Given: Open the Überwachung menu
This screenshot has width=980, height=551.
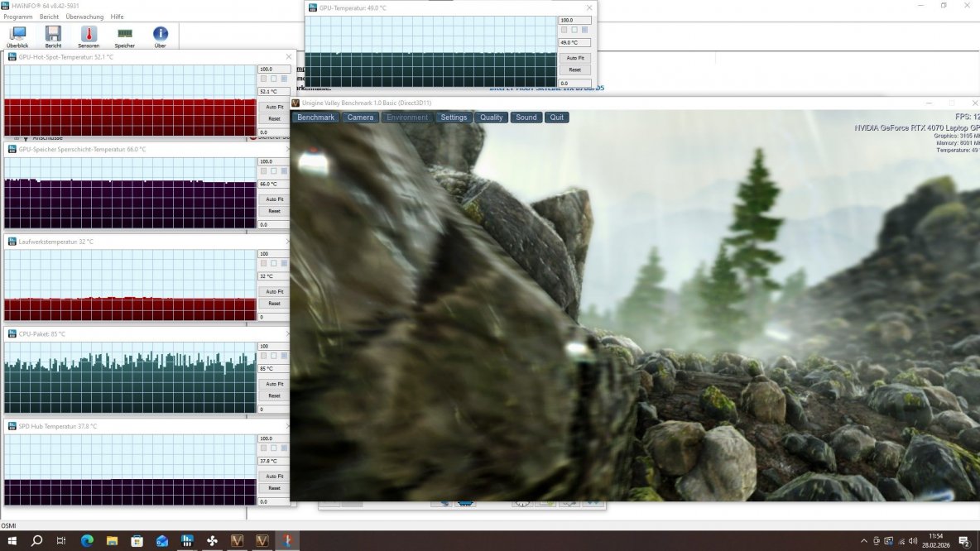Looking at the screenshot, I should pyautogui.click(x=84, y=17).
